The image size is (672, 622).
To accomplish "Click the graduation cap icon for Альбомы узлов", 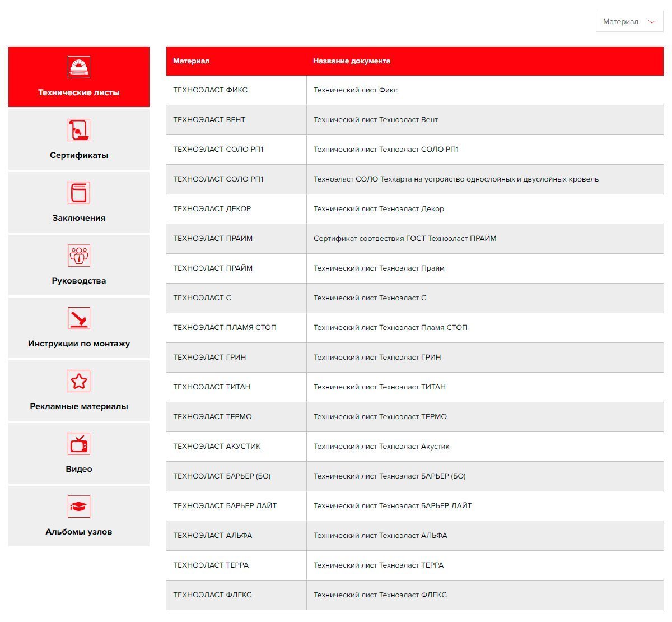I will click(79, 507).
